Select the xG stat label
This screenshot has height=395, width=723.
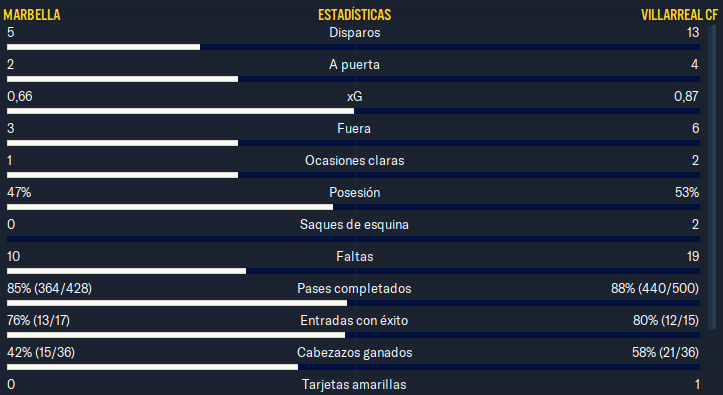point(355,97)
